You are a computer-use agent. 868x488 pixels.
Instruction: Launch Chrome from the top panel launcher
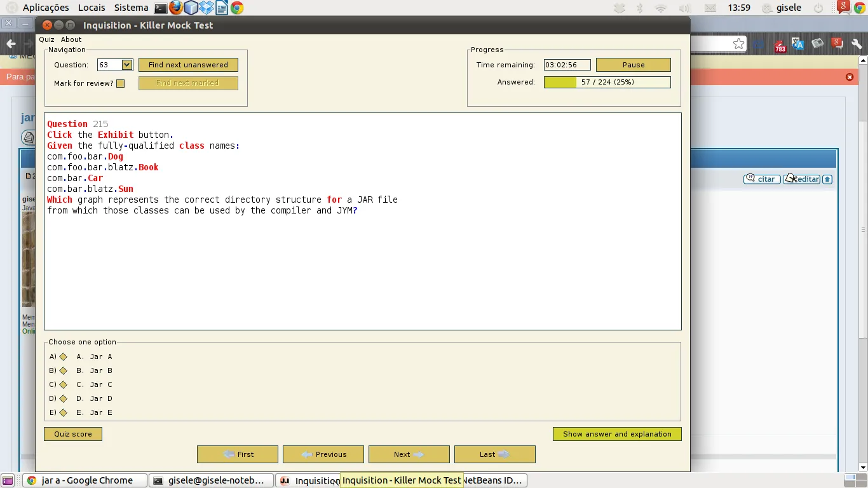point(237,8)
